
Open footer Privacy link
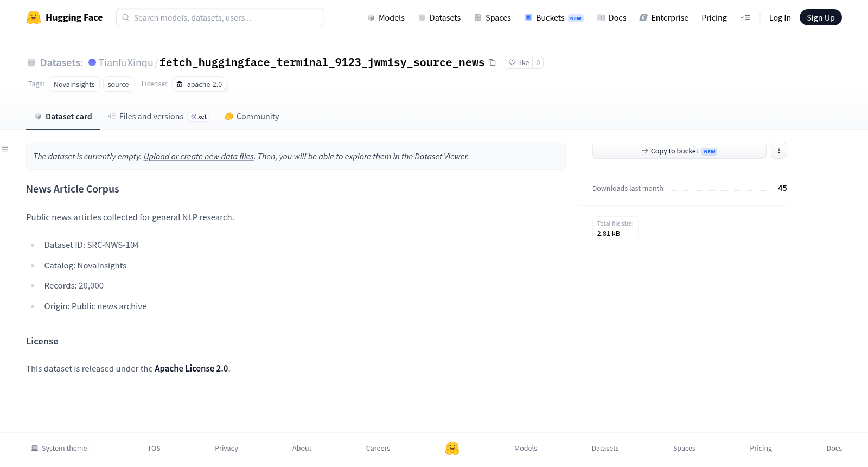pyautogui.click(x=226, y=448)
